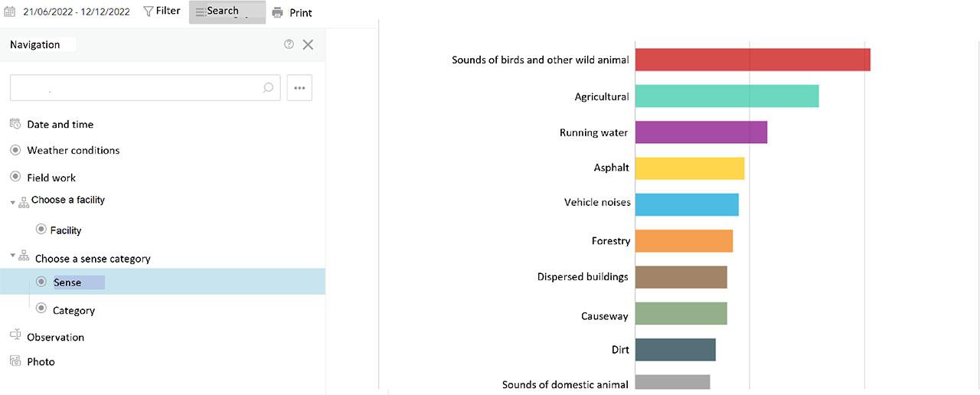Select the Category radio button
The width and height of the screenshot is (980, 395).
point(41,309)
